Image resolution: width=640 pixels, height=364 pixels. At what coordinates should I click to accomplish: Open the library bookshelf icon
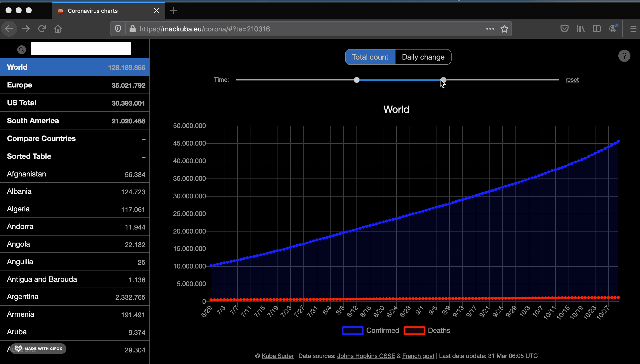[x=581, y=29]
